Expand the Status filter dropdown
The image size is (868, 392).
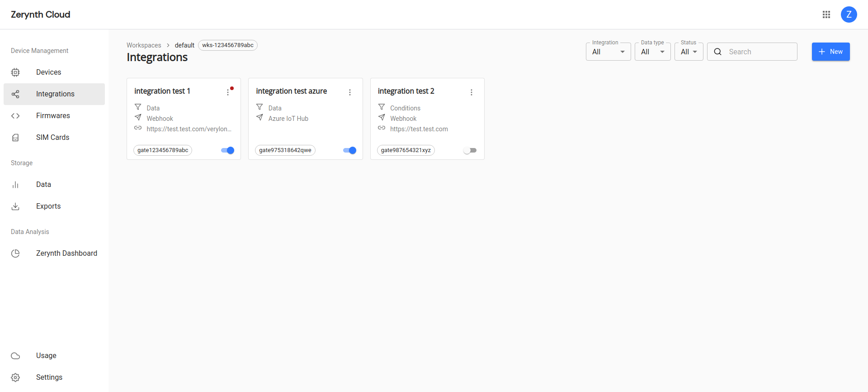point(689,52)
